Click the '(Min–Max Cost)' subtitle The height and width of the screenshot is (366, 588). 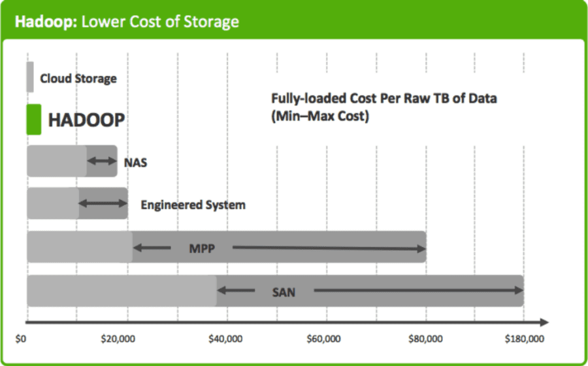pos(320,116)
